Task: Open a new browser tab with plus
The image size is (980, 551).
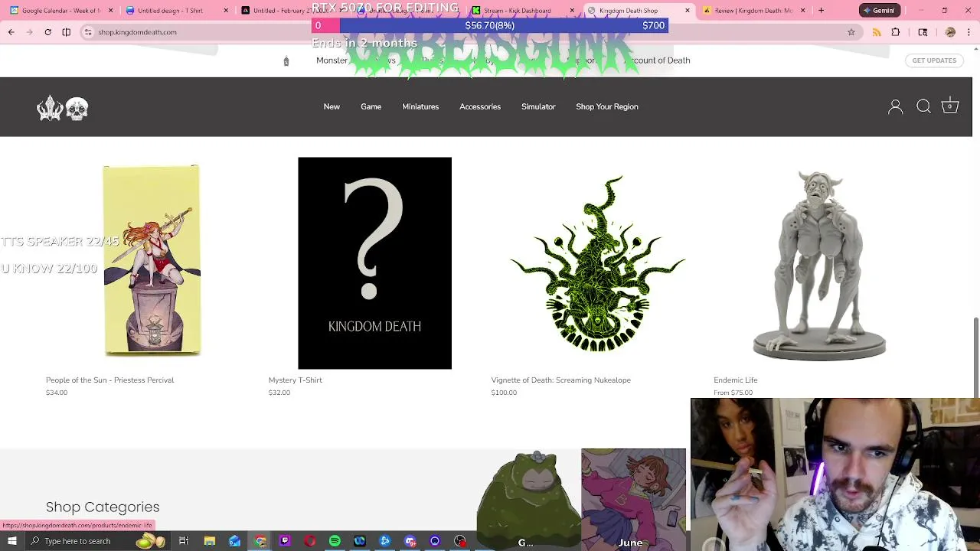Action: pos(821,11)
